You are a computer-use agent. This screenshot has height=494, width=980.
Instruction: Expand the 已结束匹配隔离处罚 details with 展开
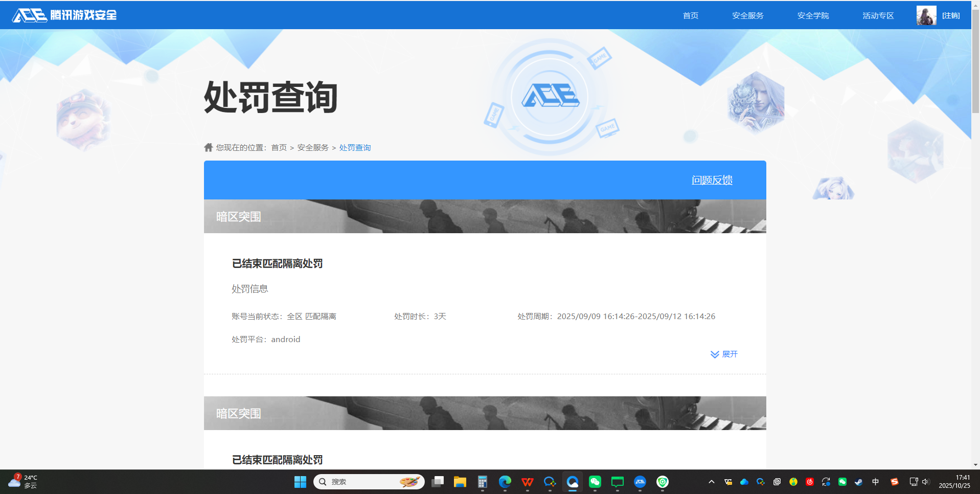723,354
